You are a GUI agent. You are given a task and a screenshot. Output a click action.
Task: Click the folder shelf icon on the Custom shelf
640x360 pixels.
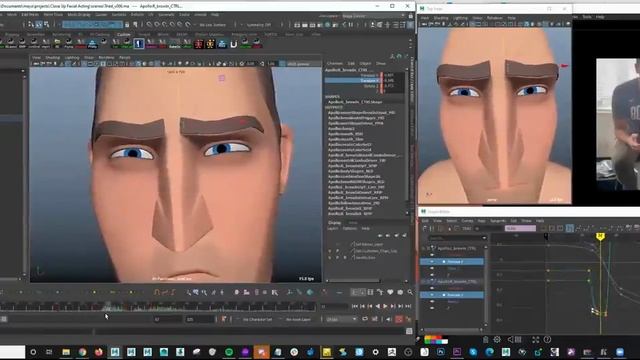pos(57,43)
